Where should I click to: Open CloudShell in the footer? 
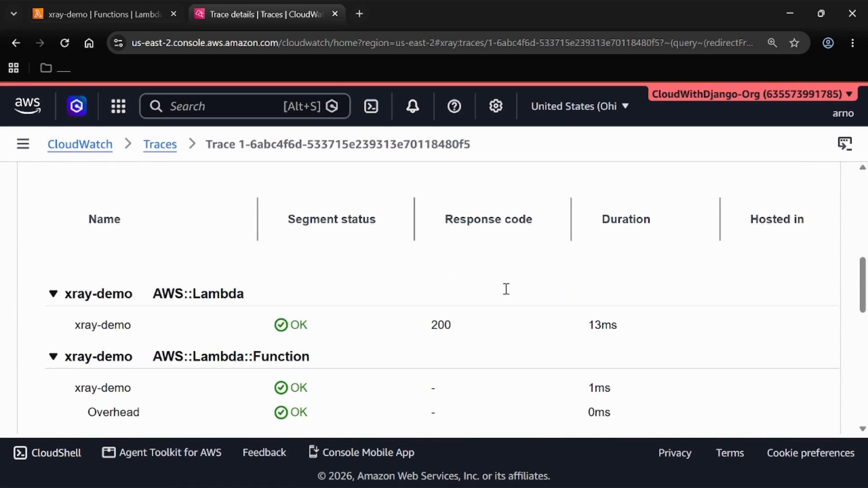coord(47,453)
